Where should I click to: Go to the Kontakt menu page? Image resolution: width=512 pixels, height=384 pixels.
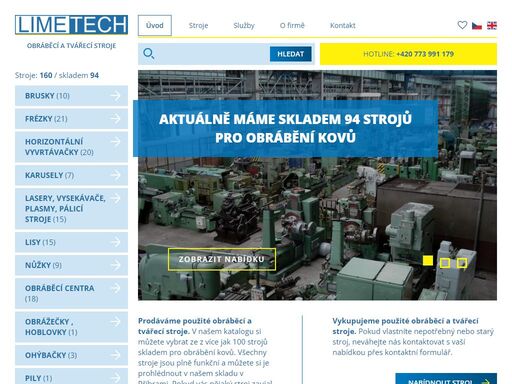pyautogui.click(x=343, y=25)
